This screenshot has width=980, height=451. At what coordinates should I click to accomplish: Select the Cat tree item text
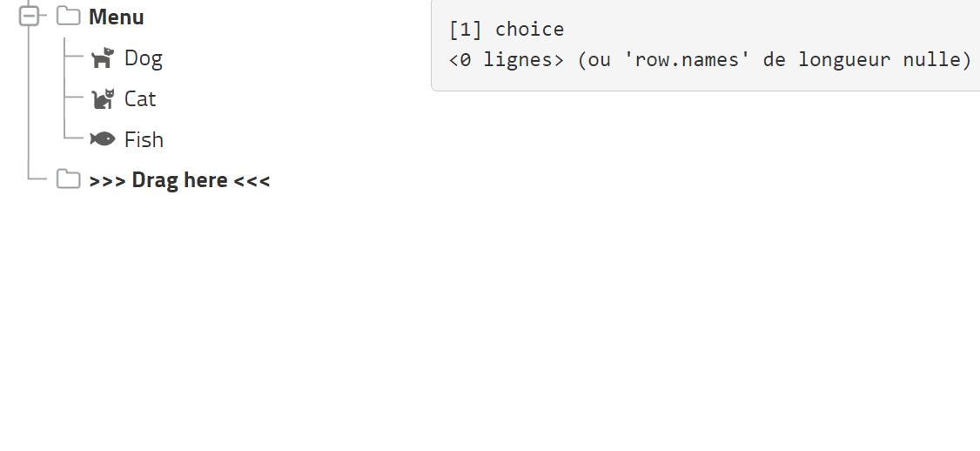[x=140, y=99]
